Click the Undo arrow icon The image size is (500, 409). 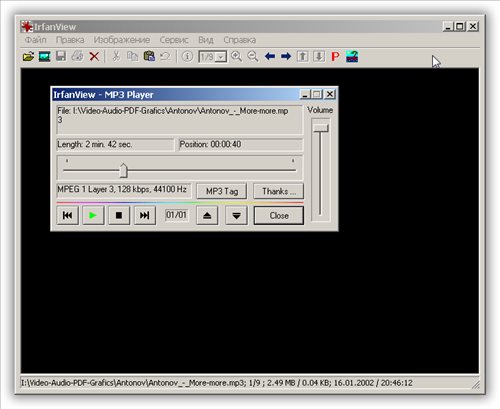(x=165, y=56)
